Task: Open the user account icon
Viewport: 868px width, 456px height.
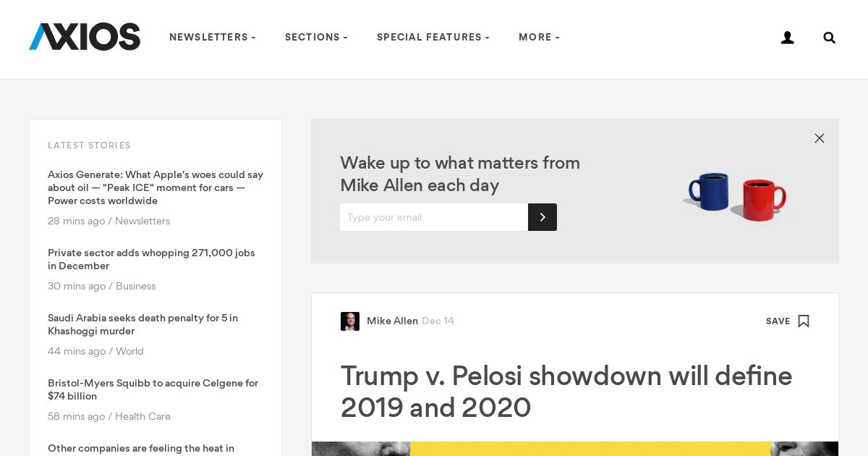Action: click(x=788, y=38)
